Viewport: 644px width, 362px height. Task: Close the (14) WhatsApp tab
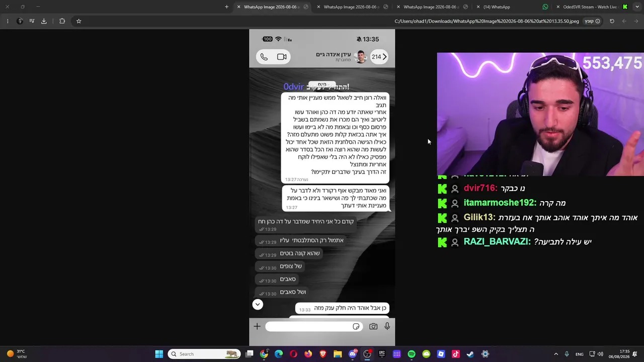pyautogui.click(x=478, y=7)
